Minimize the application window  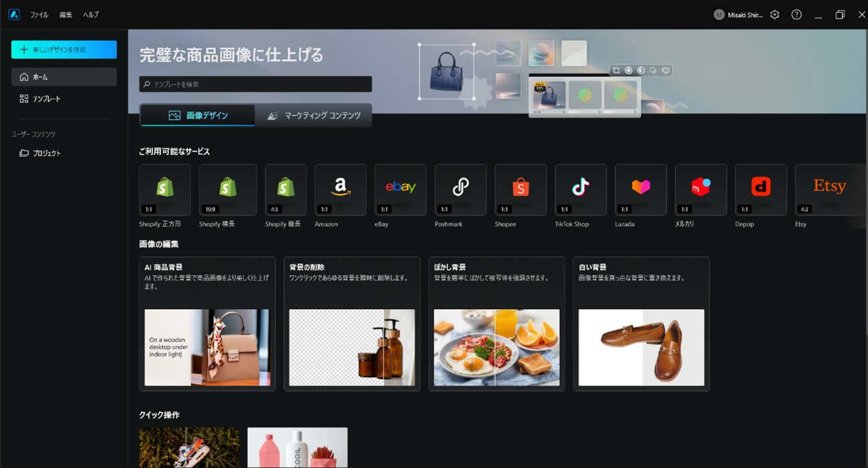818,15
